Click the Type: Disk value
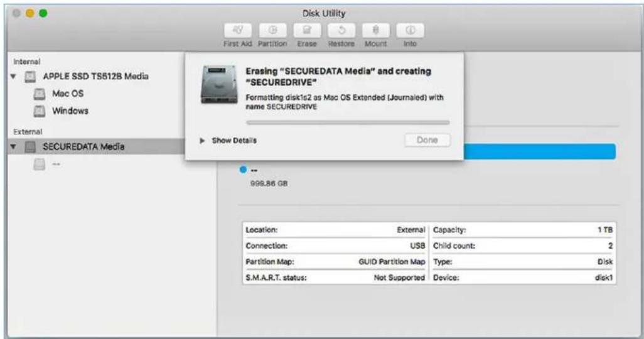The image size is (644, 339). 605,262
